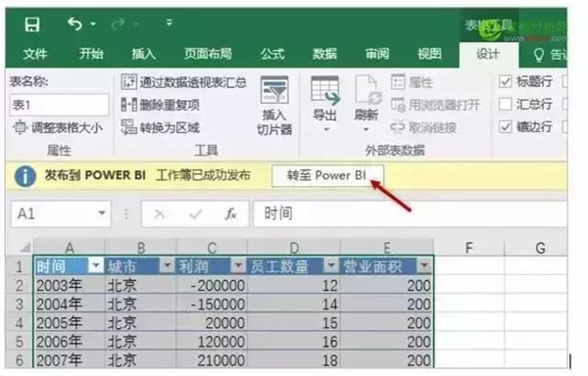Switch to the 审阅 ribbon tab

(377, 54)
